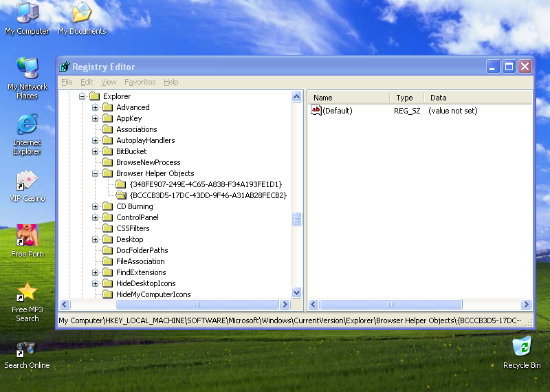Open the My Documents desktop icon

pos(82,13)
